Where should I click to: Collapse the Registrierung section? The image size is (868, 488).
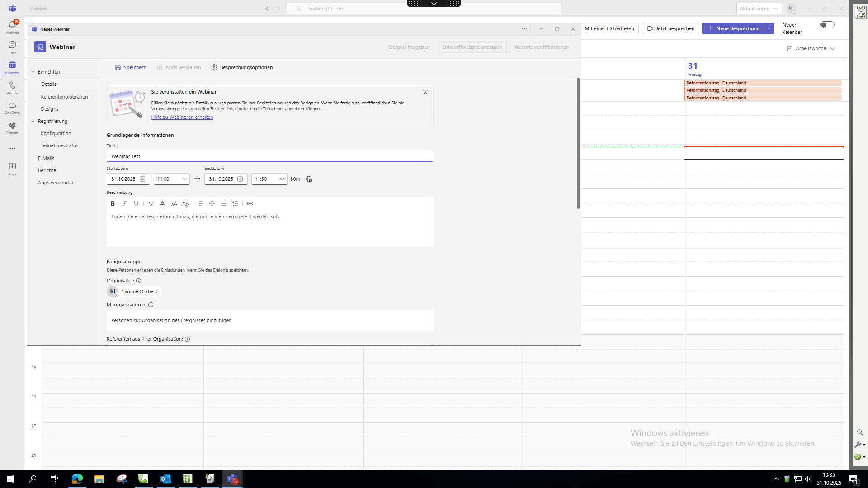coord(33,122)
